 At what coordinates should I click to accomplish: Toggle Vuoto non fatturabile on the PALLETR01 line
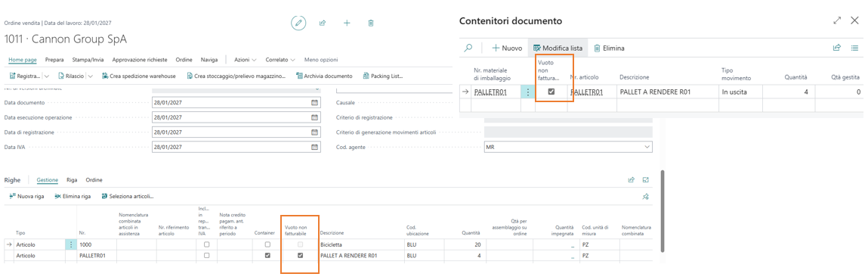point(300,256)
